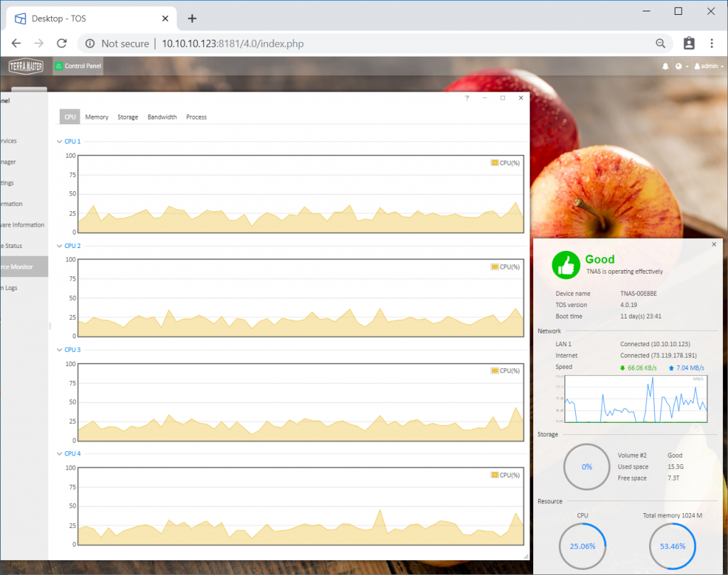Select Resource Monitor in sidebar
728x575 pixels.
(23, 267)
